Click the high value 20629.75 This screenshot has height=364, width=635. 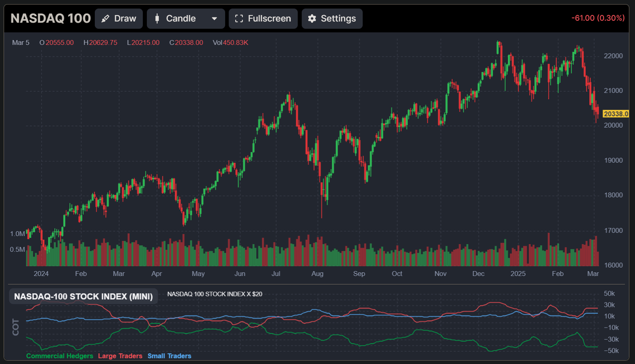[103, 43]
